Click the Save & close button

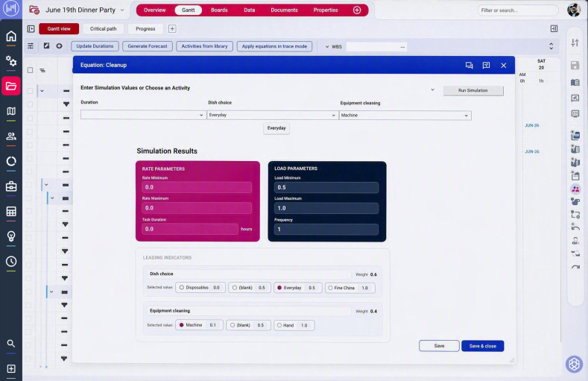483,346
